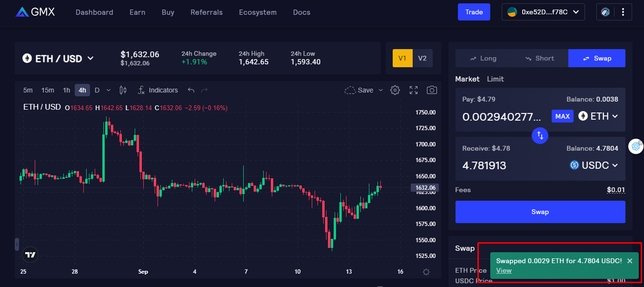644x287 pixels.
Task: Open the Referrals page
Action: pos(207,12)
